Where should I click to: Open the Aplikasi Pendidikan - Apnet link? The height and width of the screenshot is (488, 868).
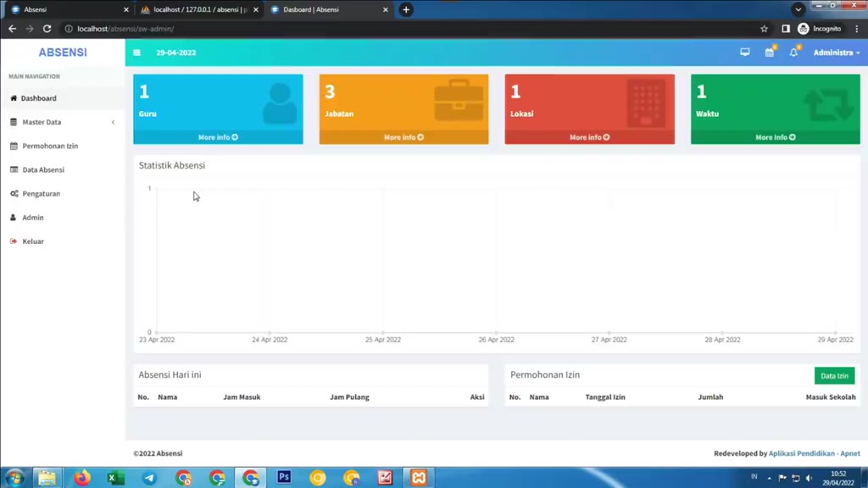(x=814, y=452)
